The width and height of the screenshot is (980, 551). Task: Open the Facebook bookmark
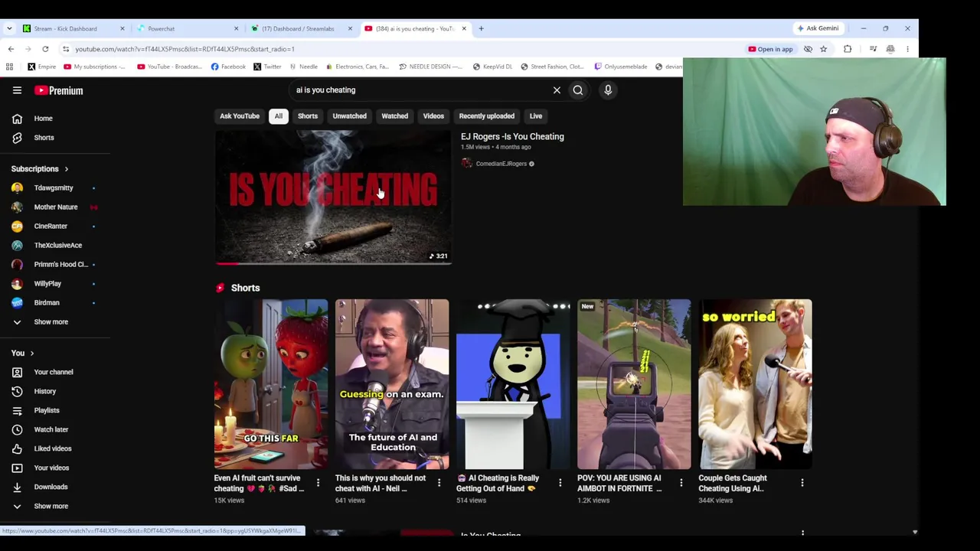(228, 67)
